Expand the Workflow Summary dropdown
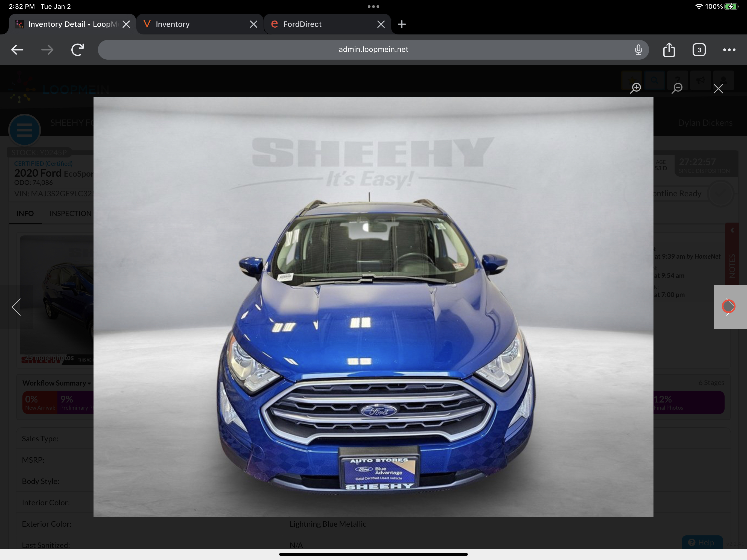The image size is (747, 560). (57, 383)
